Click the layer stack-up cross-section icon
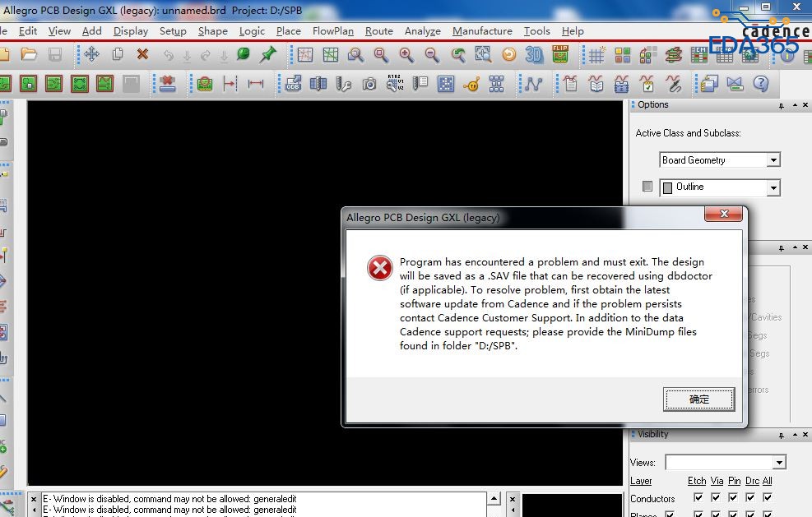 [673, 55]
